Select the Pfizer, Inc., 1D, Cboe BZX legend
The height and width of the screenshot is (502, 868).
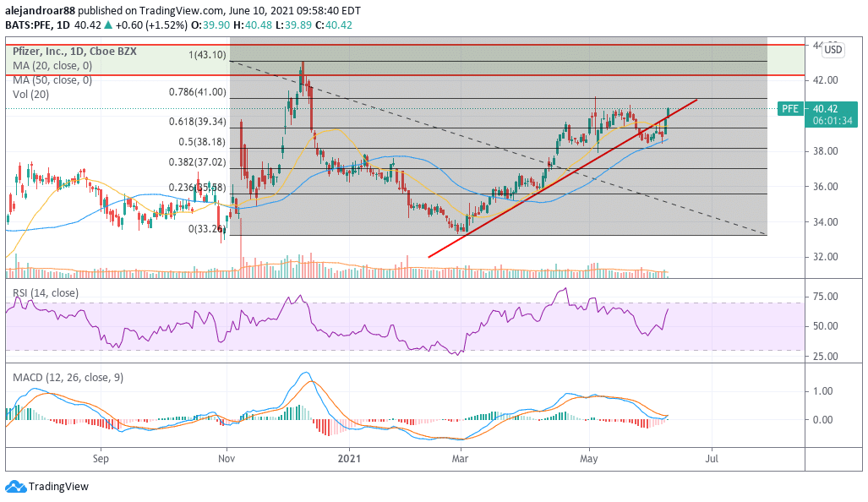coord(74,52)
